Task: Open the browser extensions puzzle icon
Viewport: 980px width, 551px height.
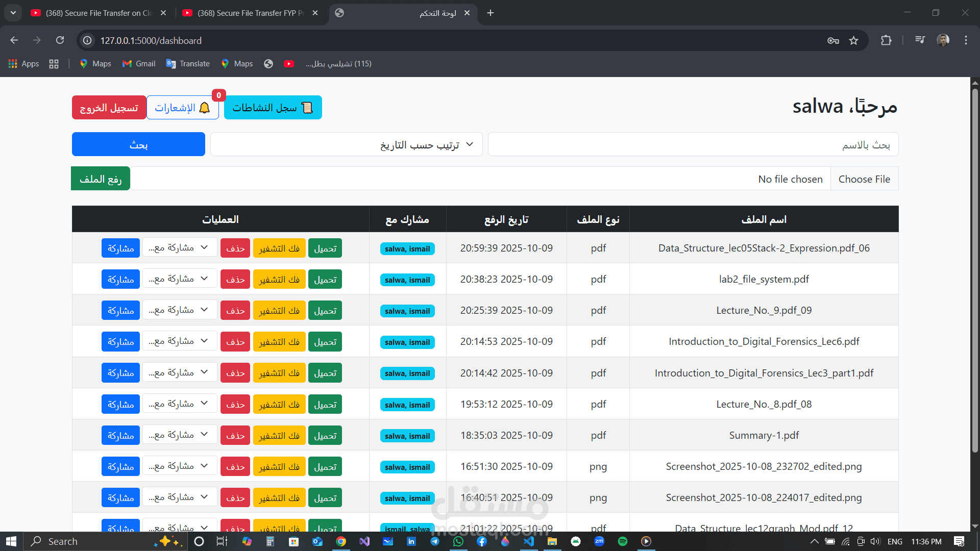Action: pos(886,40)
